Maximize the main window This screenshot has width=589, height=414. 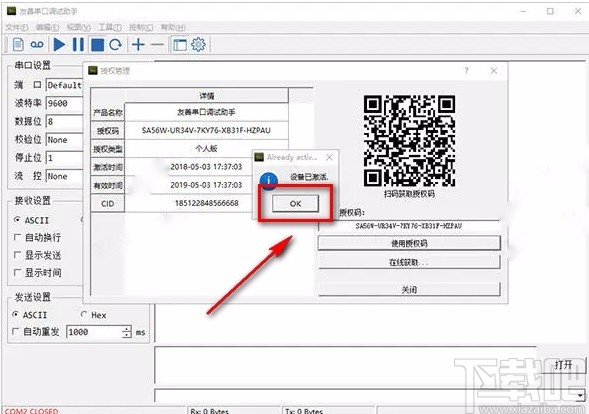pyautogui.click(x=550, y=11)
